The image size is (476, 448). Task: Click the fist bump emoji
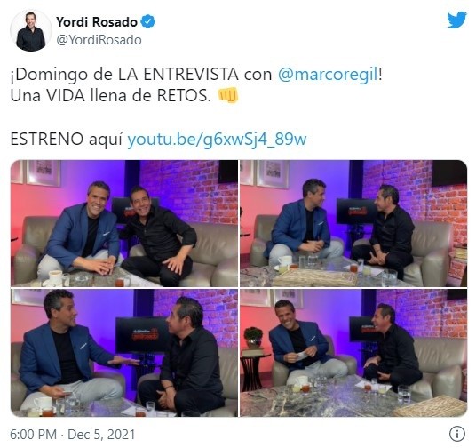pyautogui.click(x=228, y=95)
